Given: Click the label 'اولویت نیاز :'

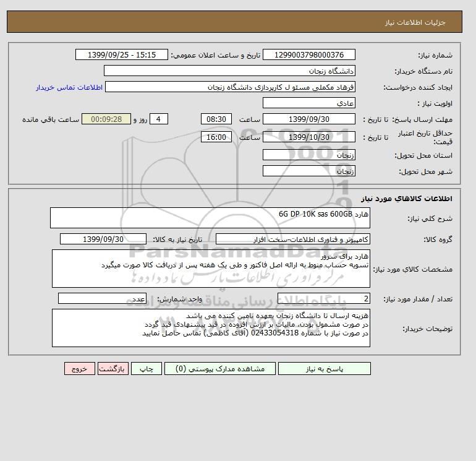Looking at the screenshot, I should coord(435,103).
